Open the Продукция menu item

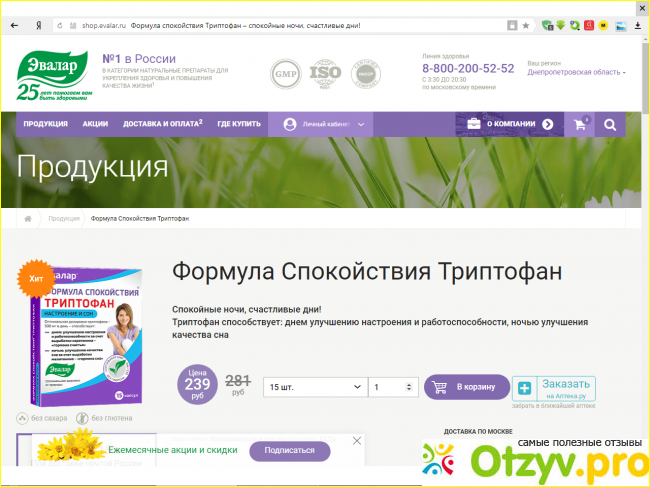[45, 124]
